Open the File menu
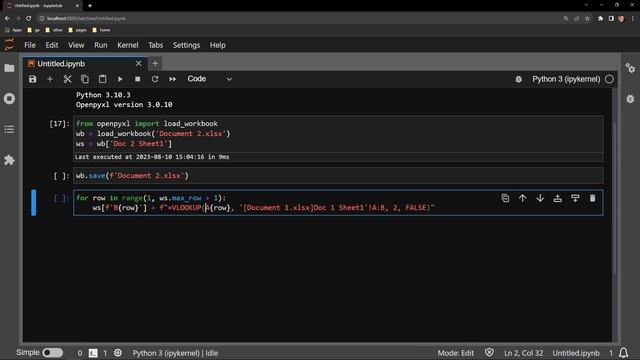640x360 pixels. (30, 45)
